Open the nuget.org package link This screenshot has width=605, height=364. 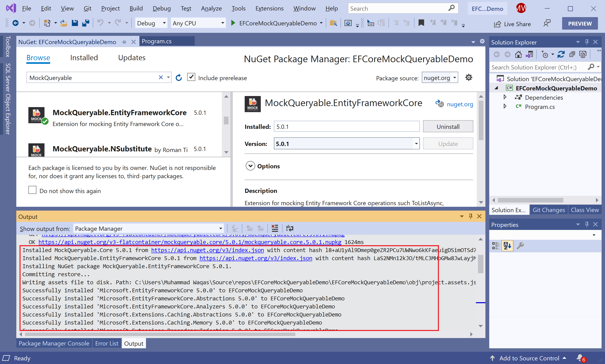click(460, 104)
